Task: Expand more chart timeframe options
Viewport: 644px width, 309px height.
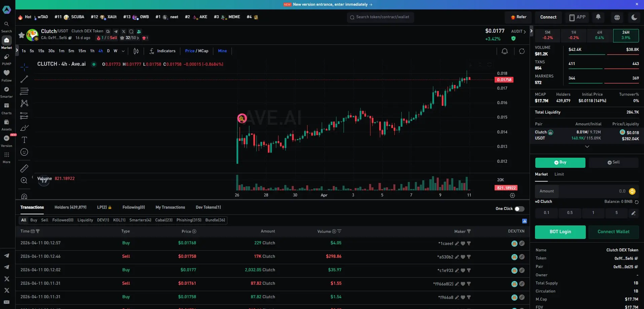Action: tap(123, 51)
